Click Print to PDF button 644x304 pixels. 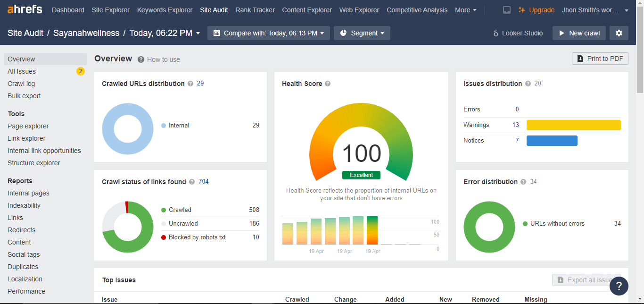[x=600, y=59]
